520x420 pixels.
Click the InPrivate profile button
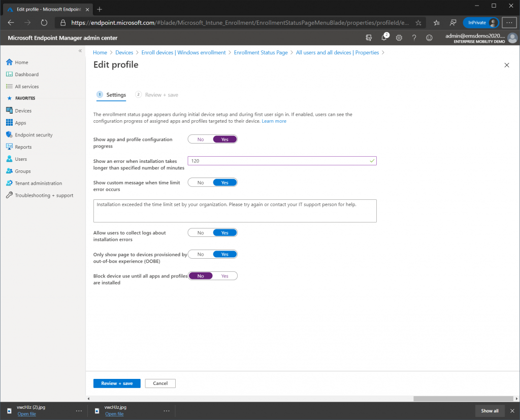click(481, 22)
